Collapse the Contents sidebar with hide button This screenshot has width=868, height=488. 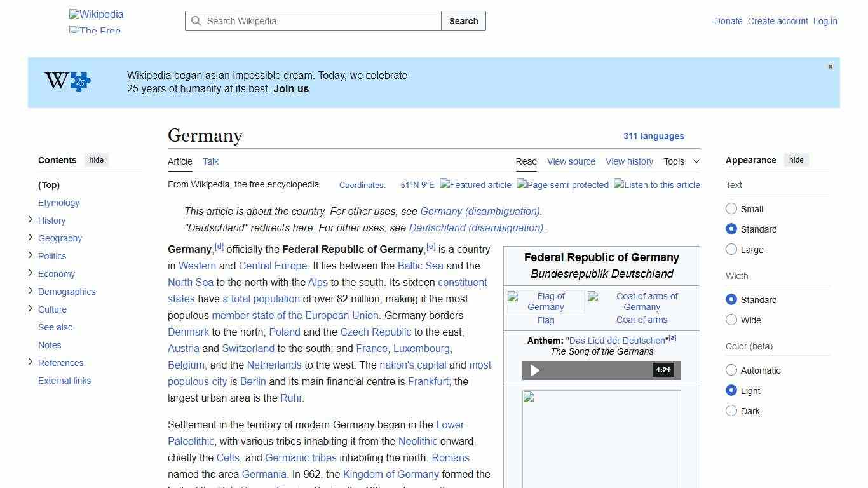(96, 160)
